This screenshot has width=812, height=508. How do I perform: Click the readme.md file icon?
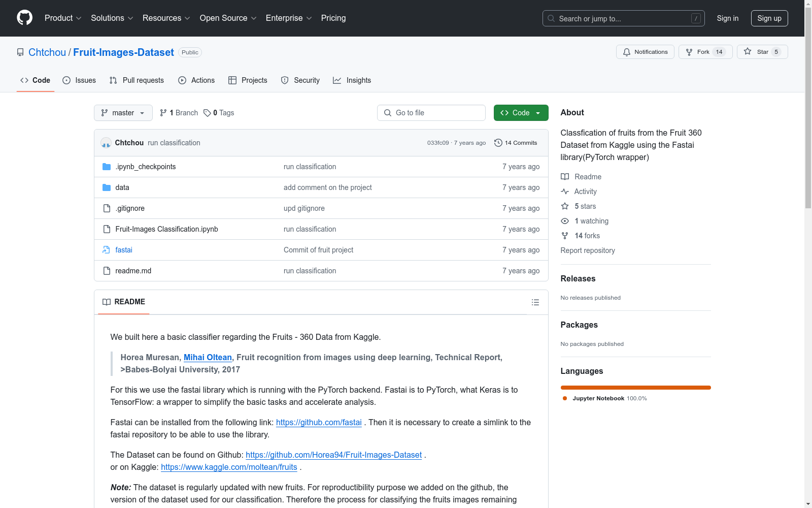(x=107, y=271)
